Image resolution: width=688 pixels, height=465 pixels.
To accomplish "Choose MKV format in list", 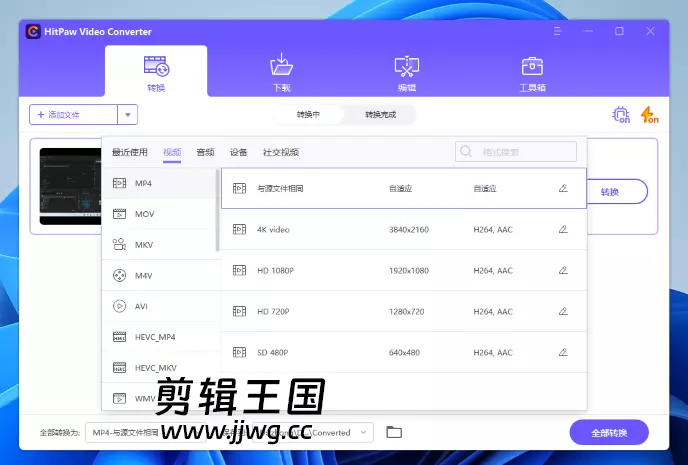I will click(159, 244).
